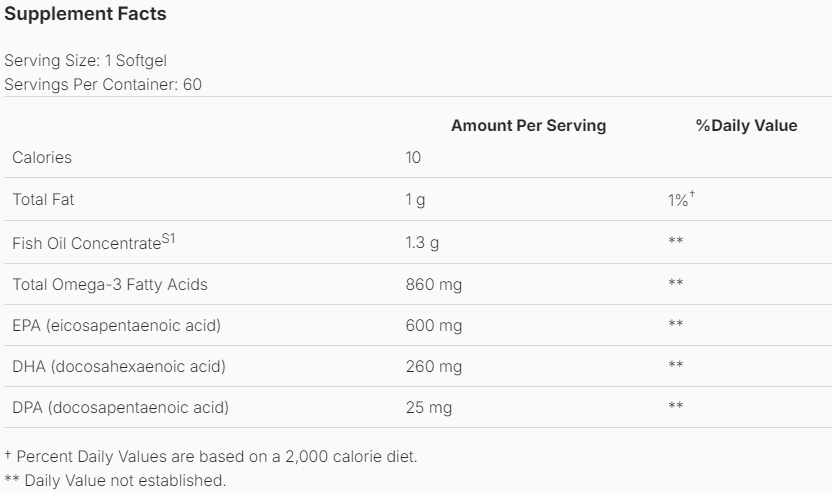Screen dimensions: 832x492
Task: Click the Fish Oil Concentrate label
Action: 86,243
